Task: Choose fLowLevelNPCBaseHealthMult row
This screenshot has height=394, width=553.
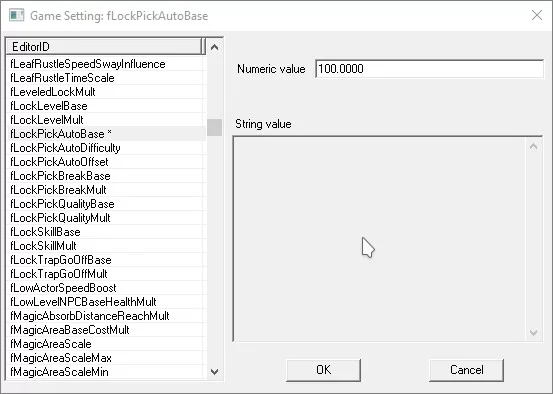Action: 106,302
